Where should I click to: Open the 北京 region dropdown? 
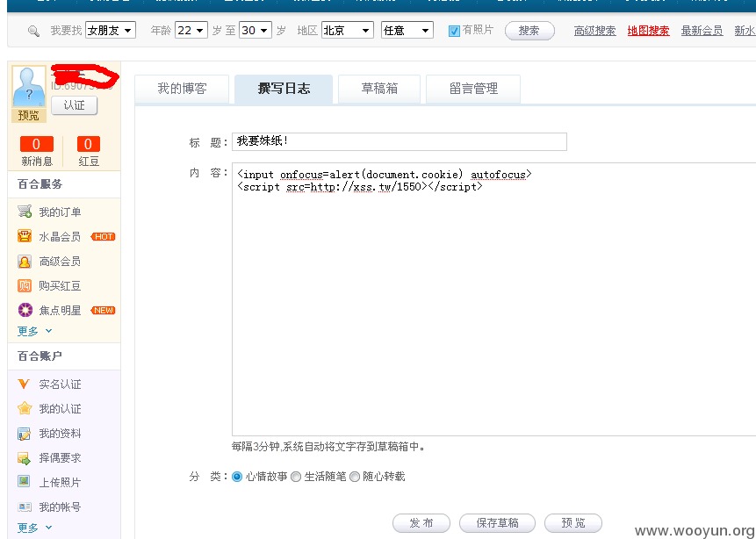(x=348, y=31)
